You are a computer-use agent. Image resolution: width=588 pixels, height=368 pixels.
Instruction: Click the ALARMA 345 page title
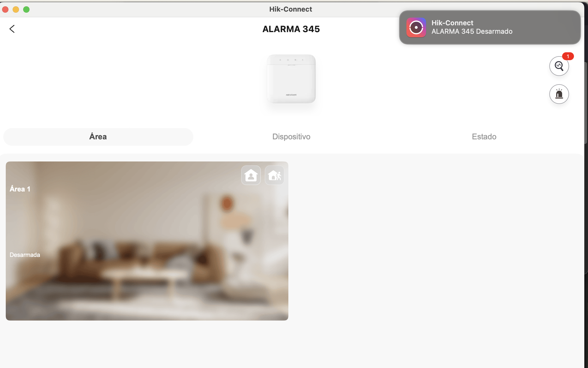click(x=291, y=29)
